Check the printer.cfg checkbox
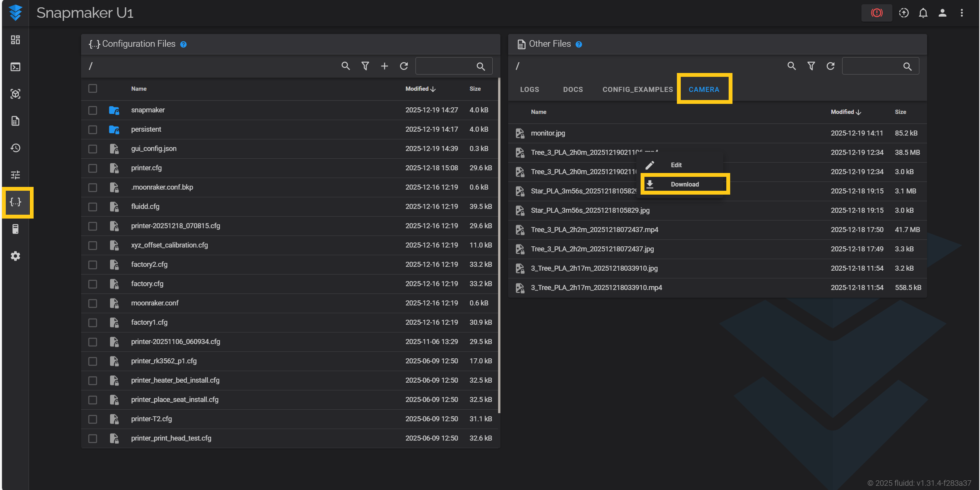 tap(93, 168)
